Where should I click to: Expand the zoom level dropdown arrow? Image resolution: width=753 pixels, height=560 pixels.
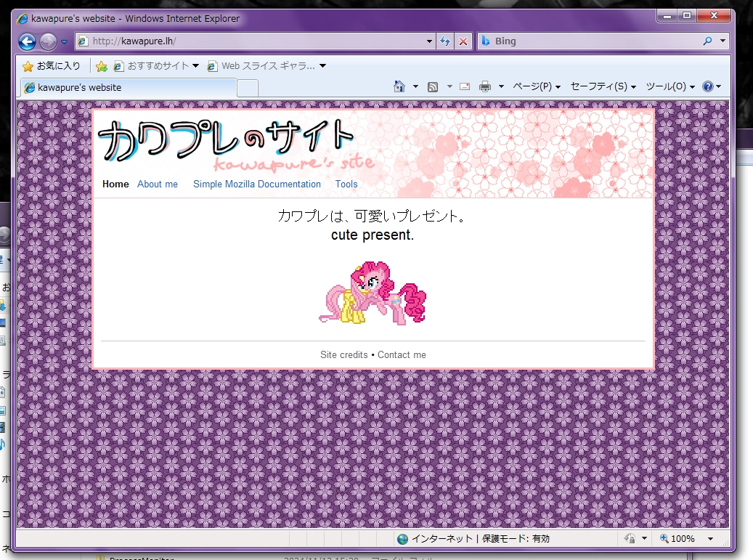coord(711,538)
